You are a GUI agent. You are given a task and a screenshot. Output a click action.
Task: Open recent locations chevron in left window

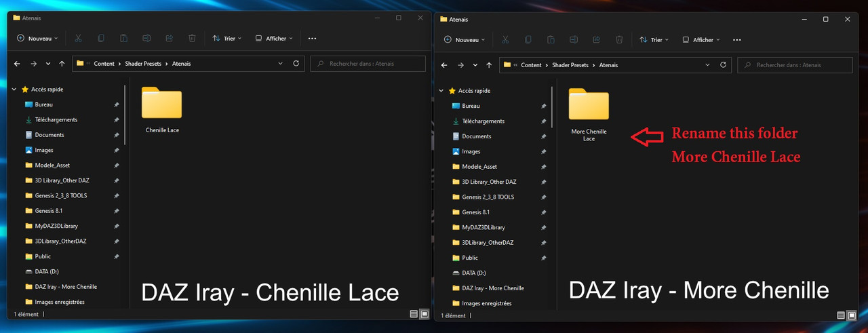[x=47, y=64]
